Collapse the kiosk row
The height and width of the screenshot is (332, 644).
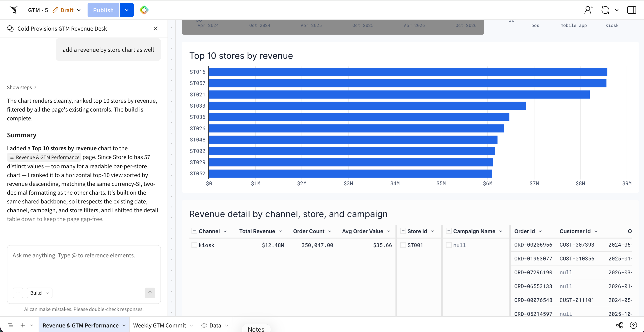(194, 245)
